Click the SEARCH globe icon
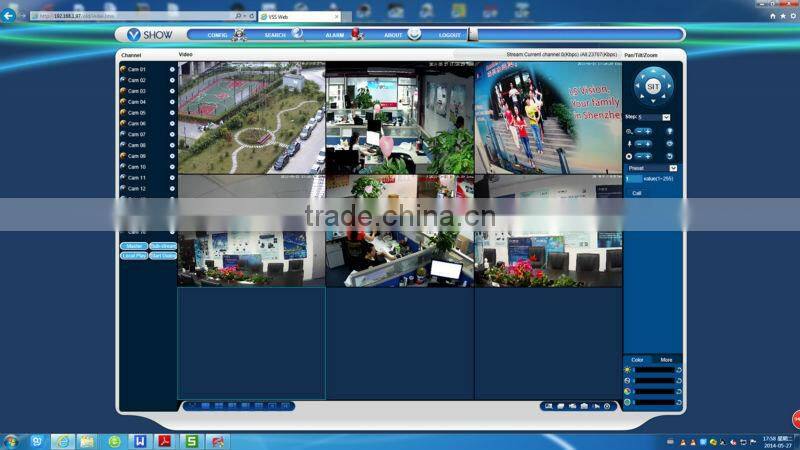 point(297,34)
